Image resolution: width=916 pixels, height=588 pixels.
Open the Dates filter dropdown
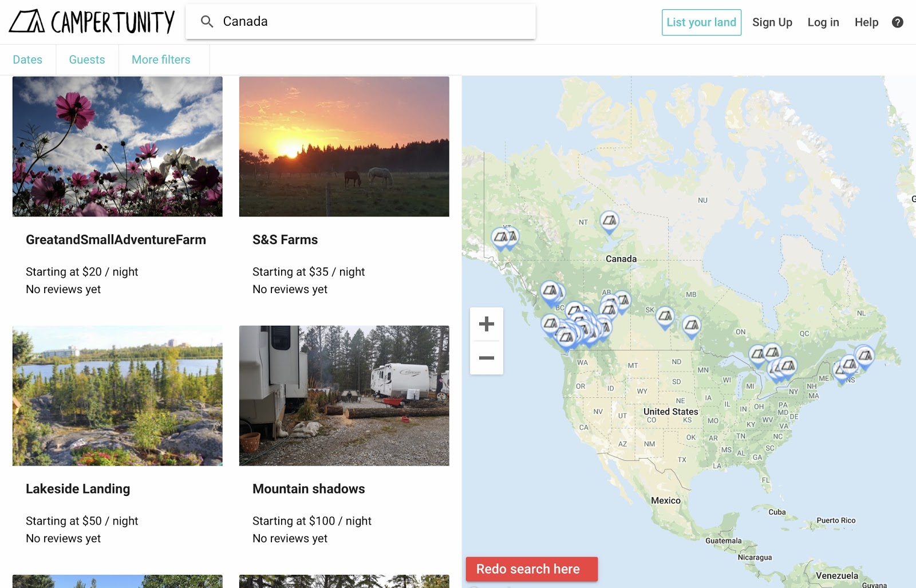point(27,60)
